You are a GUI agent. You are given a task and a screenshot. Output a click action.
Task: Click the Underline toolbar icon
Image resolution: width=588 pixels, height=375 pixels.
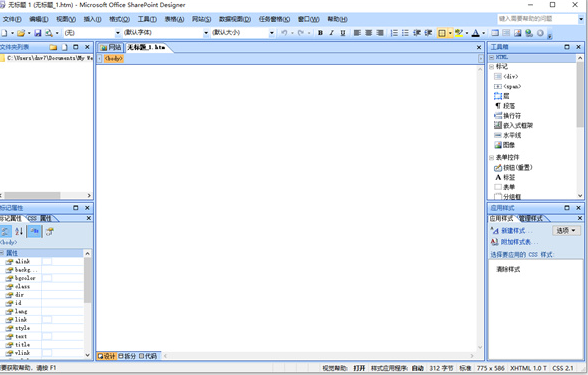[343, 33]
